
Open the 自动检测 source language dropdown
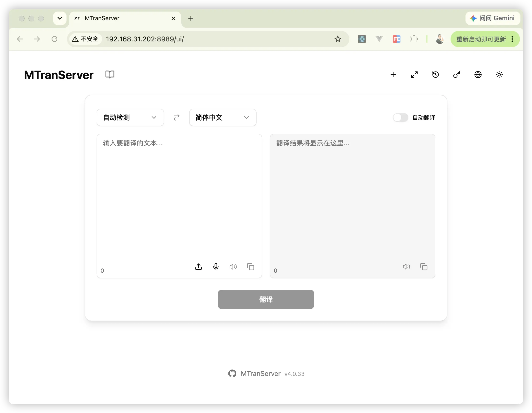[130, 117]
